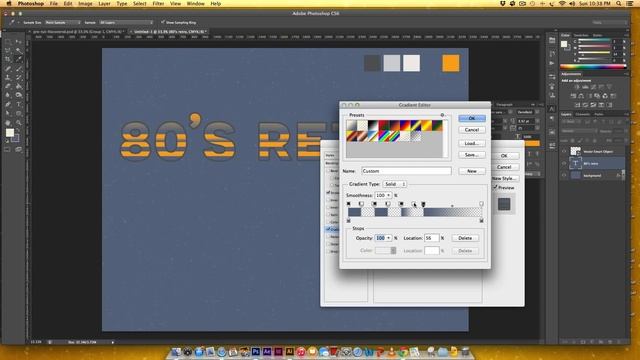The height and width of the screenshot is (360, 640).
Task: Select the Magic Wand tool
Action: 18,51
